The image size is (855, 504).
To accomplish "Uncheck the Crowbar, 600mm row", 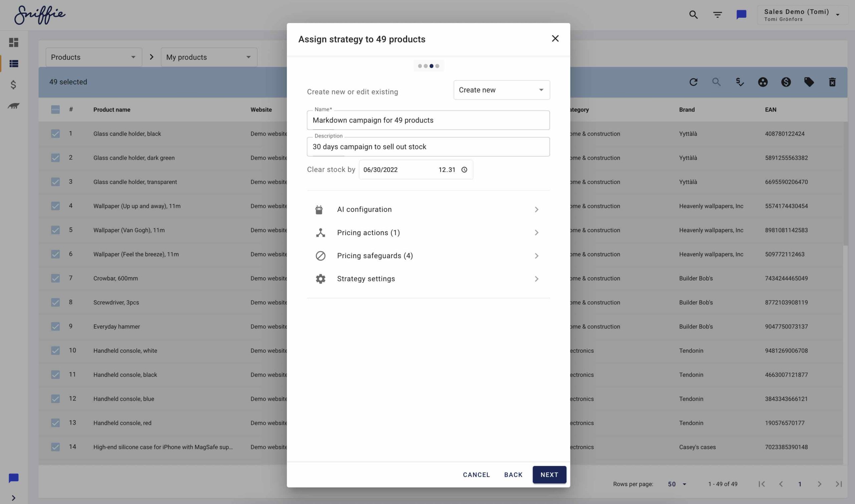I will [x=55, y=278].
